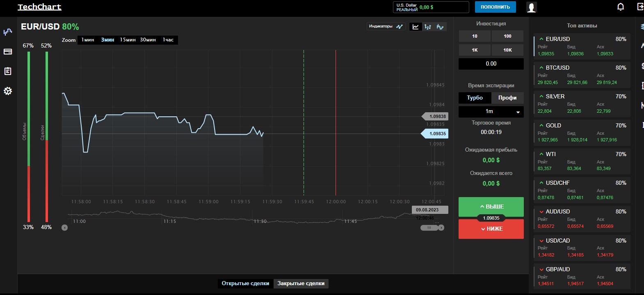Choose the 1K investment amount

tap(475, 50)
